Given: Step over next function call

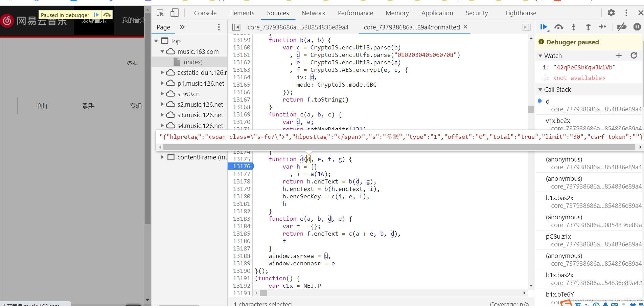Looking at the screenshot, I should pos(559,27).
